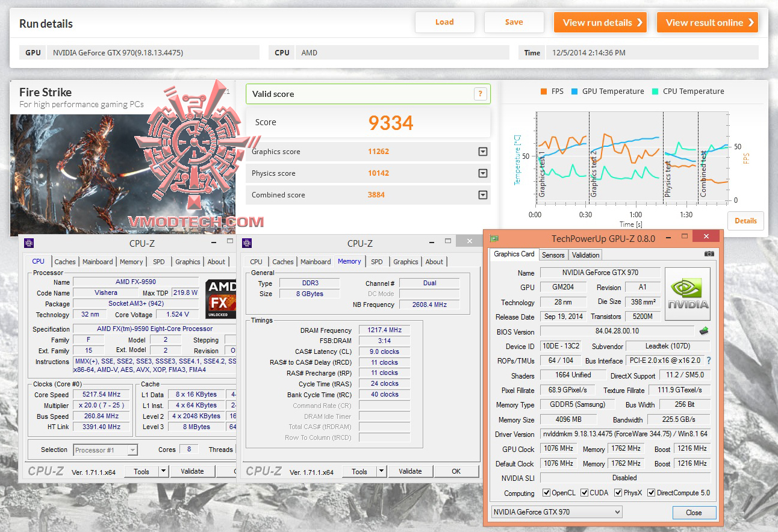Click the Save button in Run details
Image resolution: width=778 pixels, height=532 pixels.
[x=514, y=22]
